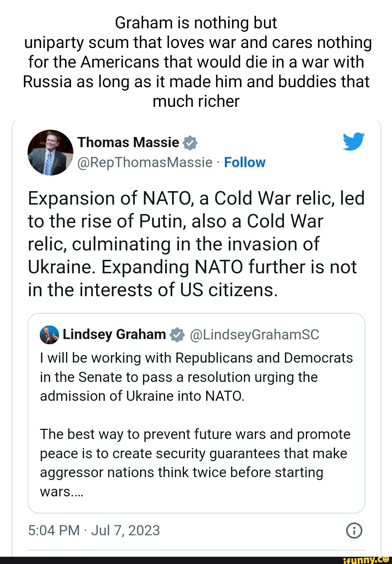Screen dimensions: 392x564
Task: Click Lindsey Graham's verified badge
Action: 177,334
